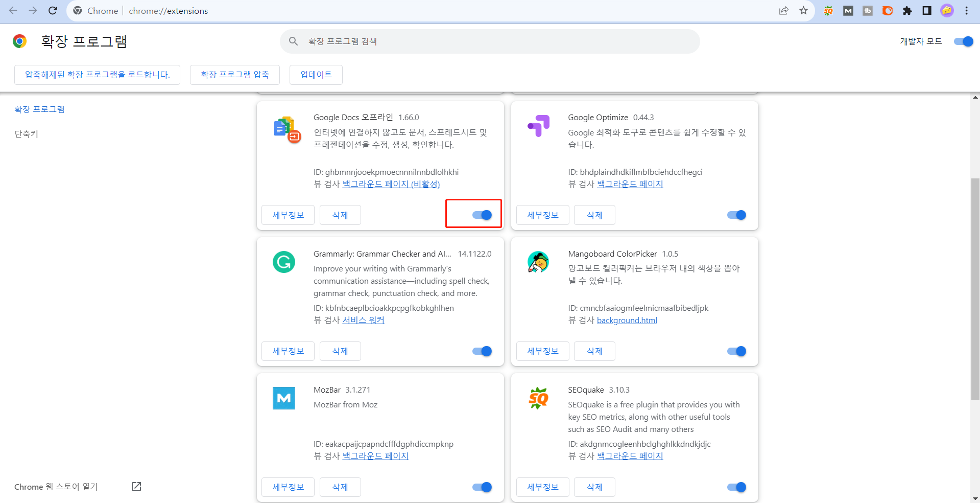The image size is (980, 503).
Task: Click the Grammarly extension icon
Action: tap(284, 262)
